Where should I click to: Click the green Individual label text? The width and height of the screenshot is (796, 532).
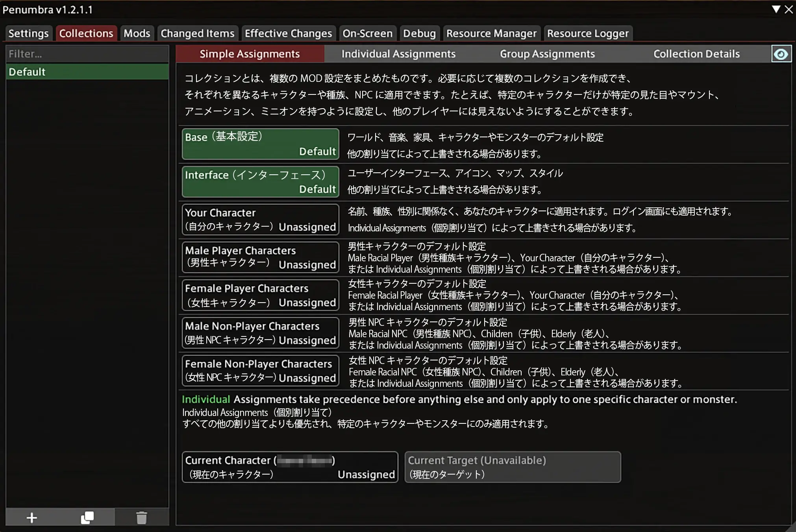click(206, 399)
